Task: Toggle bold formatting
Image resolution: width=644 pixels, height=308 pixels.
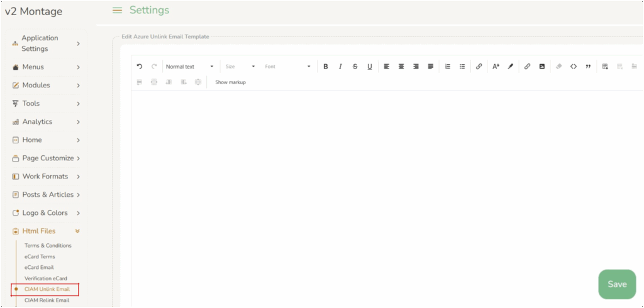Action: (326, 67)
